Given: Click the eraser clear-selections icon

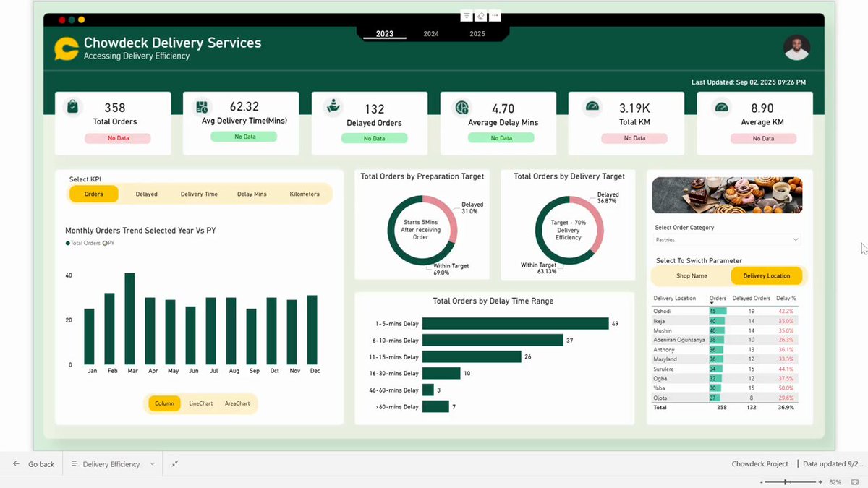Looking at the screenshot, I should tap(480, 15).
